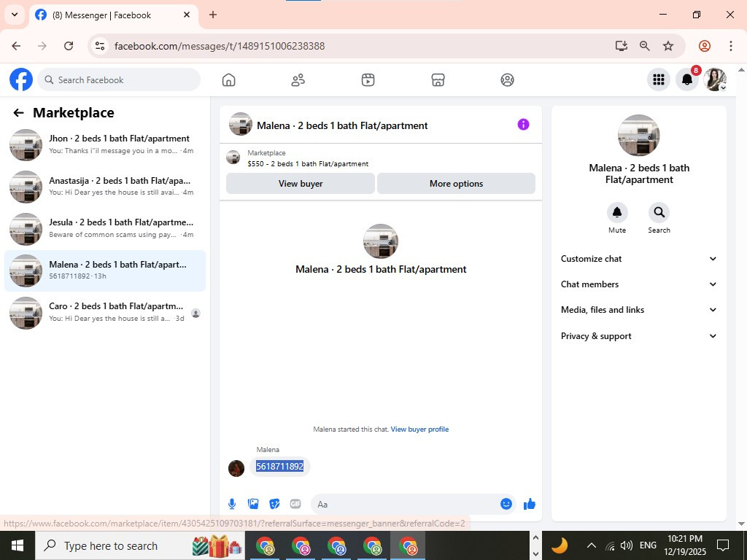Open emoji picker in message box
747x560 pixels.
tap(506, 504)
